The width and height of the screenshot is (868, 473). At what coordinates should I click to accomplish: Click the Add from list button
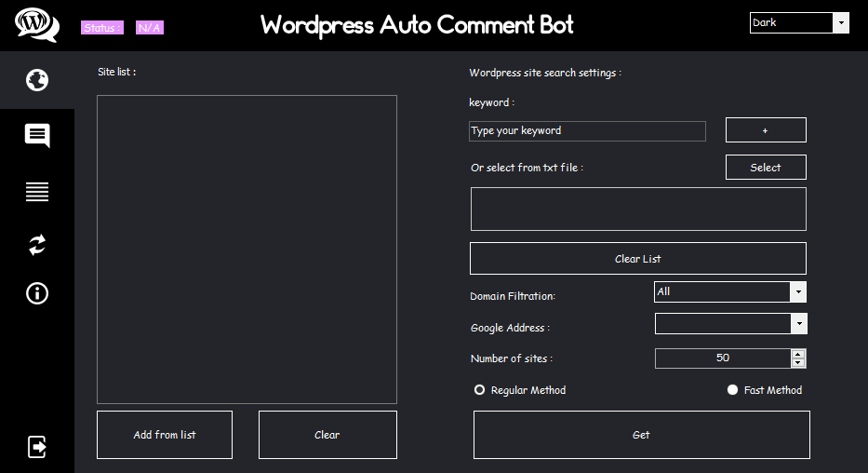pos(165,435)
